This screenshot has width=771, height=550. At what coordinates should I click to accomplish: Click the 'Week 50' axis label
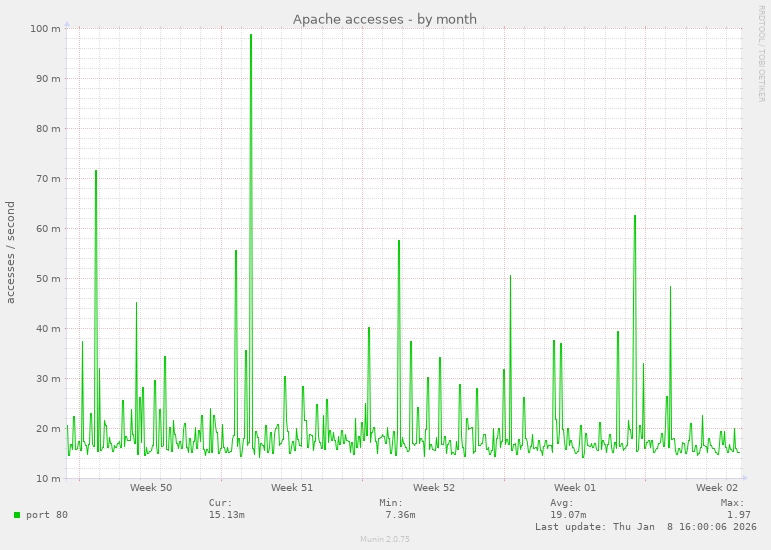pyautogui.click(x=151, y=488)
